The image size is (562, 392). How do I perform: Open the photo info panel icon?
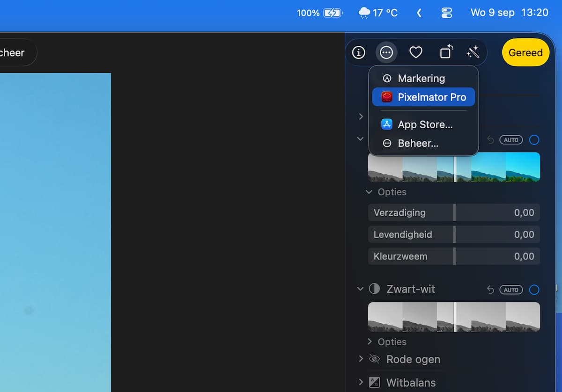pyautogui.click(x=359, y=52)
